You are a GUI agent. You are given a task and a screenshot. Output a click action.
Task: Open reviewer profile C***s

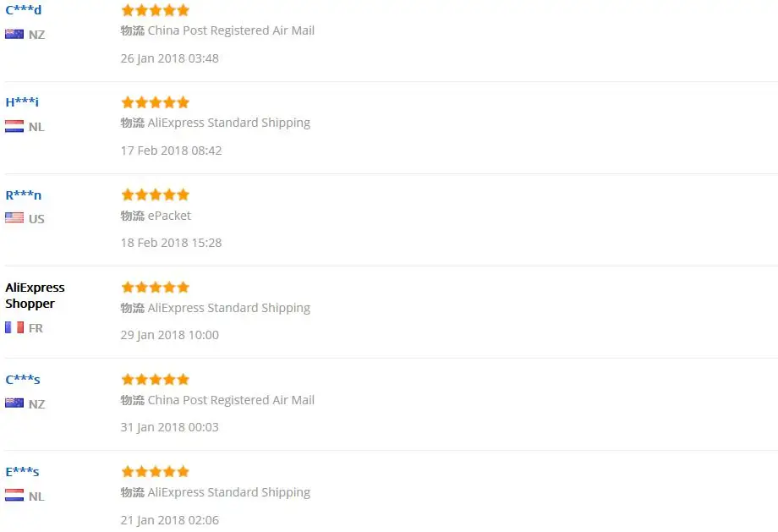tap(23, 380)
